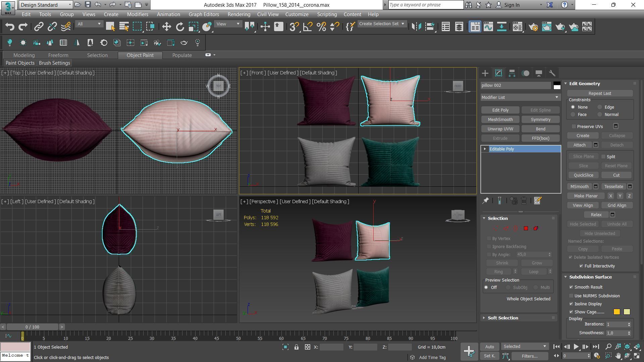Click Remove modifier trash icon
This screenshot has height=362, width=644.
524,201
